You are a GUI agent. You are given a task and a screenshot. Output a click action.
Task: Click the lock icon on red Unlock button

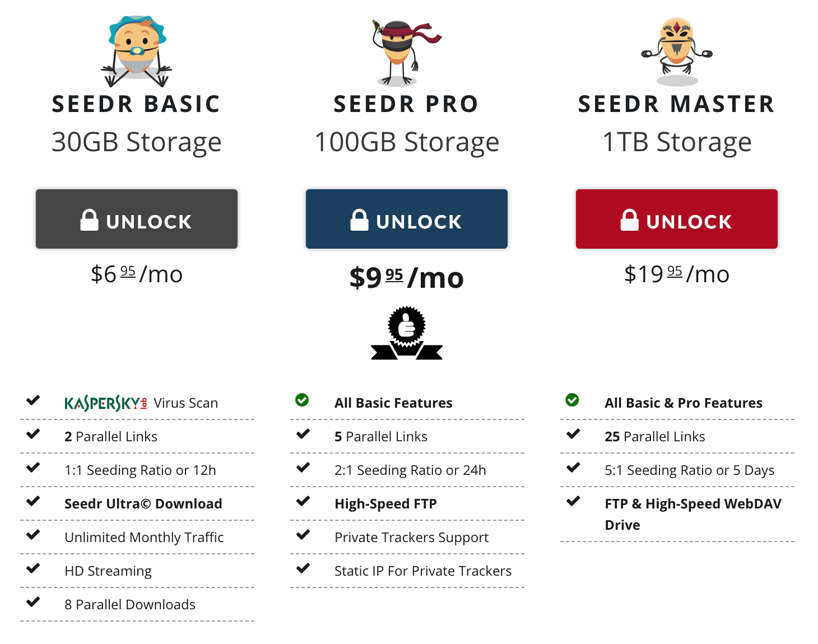629,220
